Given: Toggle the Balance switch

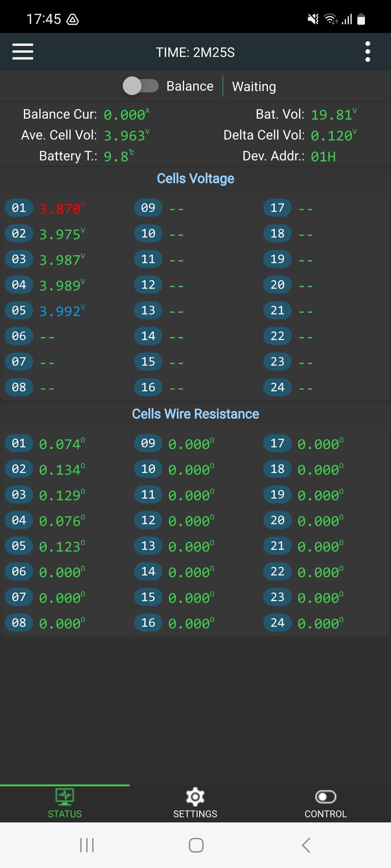Looking at the screenshot, I should point(140,86).
